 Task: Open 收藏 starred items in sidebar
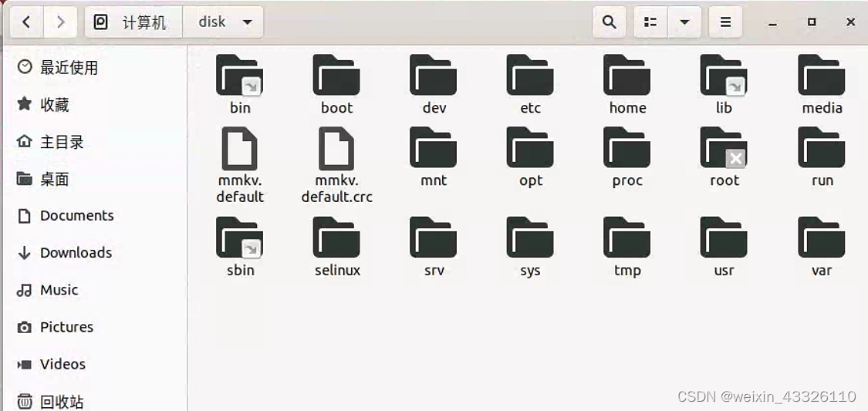pos(54,105)
